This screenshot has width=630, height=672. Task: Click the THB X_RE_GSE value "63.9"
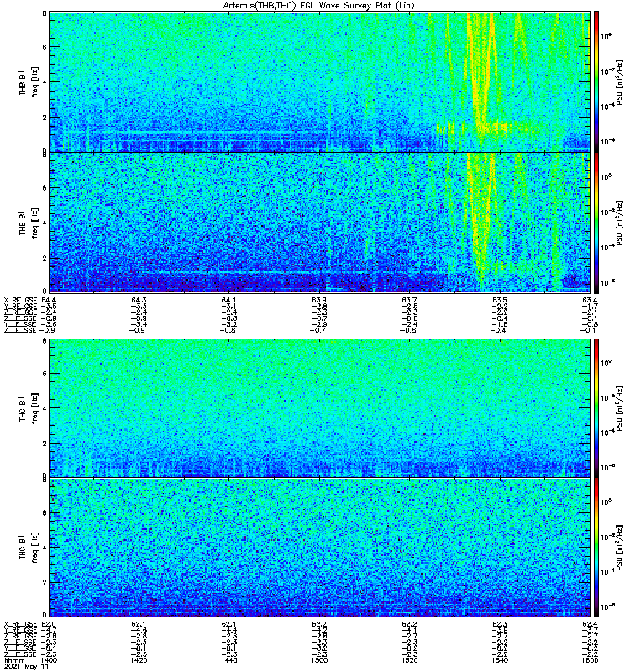click(x=319, y=300)
